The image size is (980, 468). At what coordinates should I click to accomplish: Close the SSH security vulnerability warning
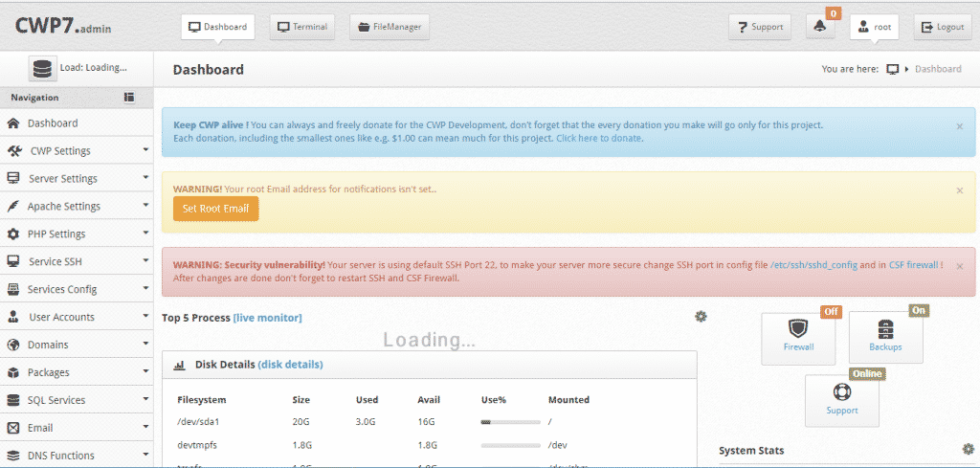960,266
